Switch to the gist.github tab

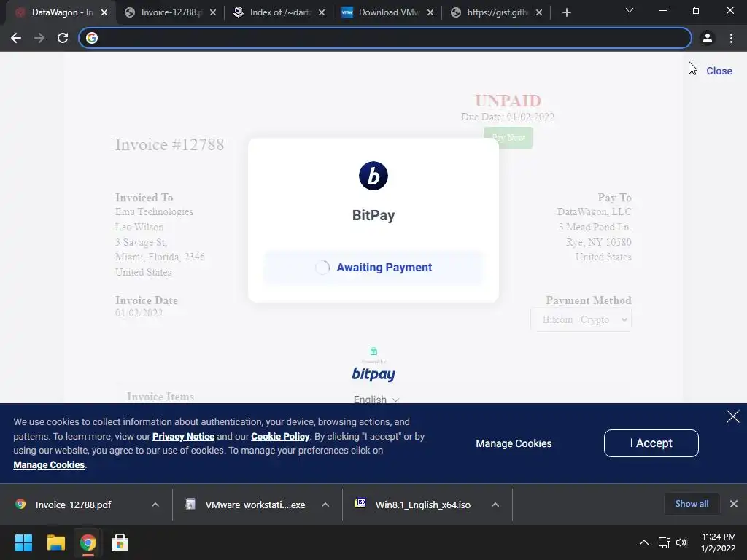coord(496,12)
